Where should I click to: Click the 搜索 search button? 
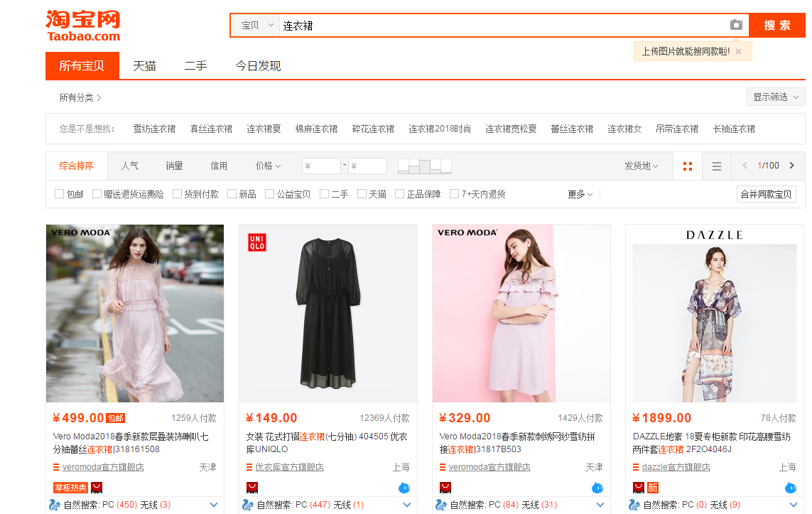tap(777, 26)
